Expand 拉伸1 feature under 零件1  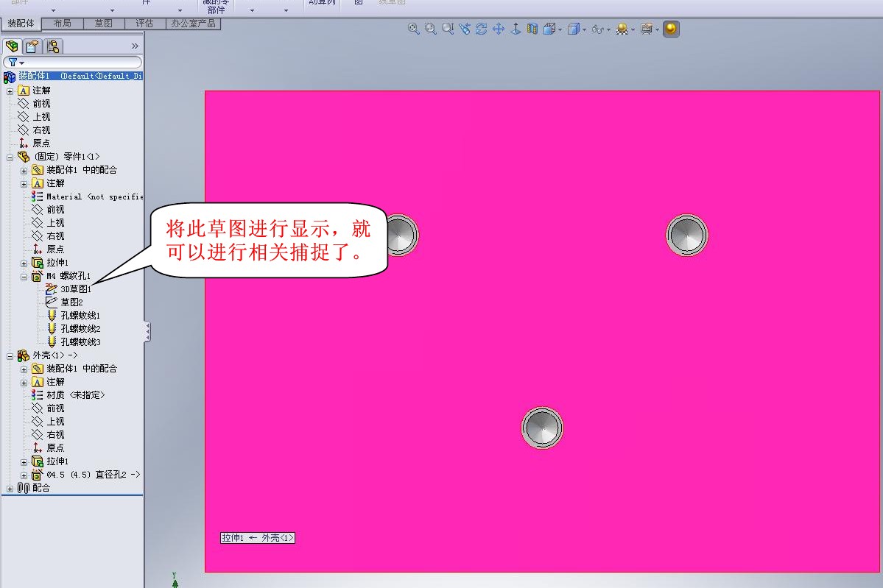[24, 263]
